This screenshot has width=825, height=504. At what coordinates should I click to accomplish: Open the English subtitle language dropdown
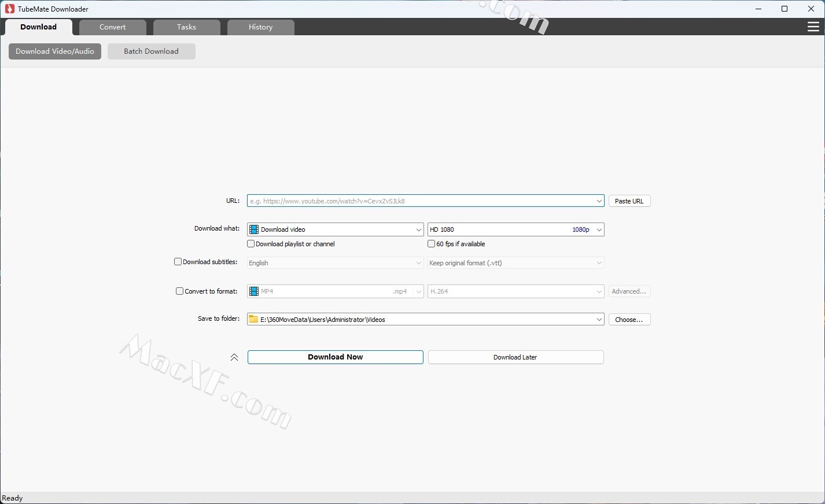pyautogui.click(x=336, y=263)
